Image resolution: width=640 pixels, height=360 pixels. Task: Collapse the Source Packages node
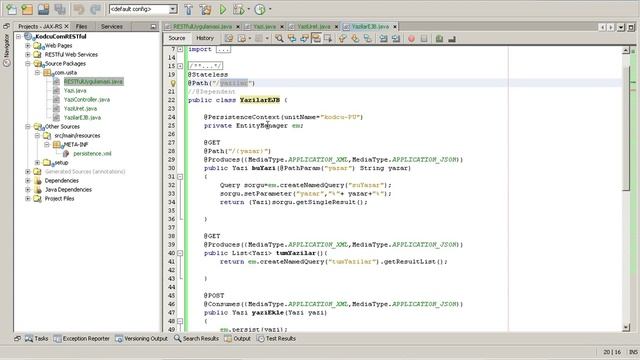[x=28, y=63]
